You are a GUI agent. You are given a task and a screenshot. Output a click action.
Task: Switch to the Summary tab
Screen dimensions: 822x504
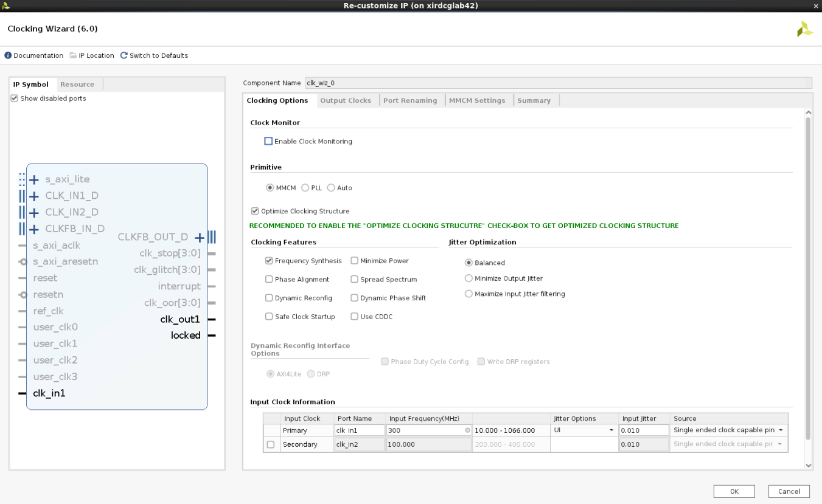click(534, 100)
